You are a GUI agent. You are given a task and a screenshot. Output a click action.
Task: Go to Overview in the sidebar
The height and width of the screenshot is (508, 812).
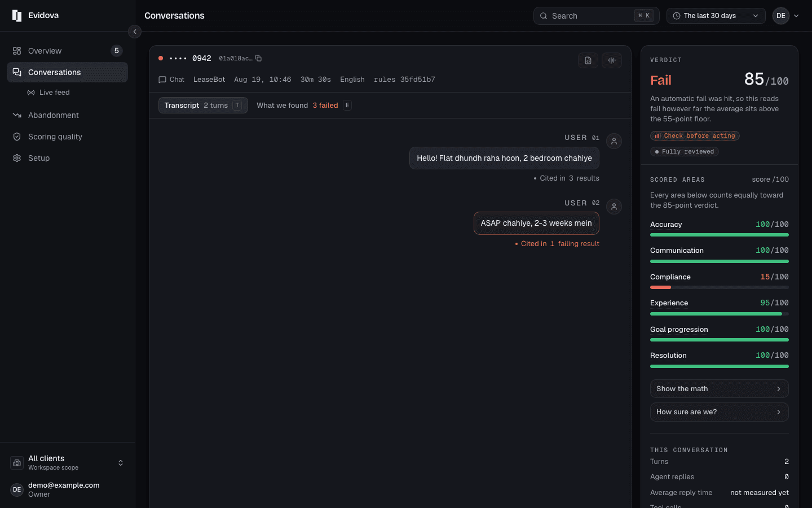67,51
